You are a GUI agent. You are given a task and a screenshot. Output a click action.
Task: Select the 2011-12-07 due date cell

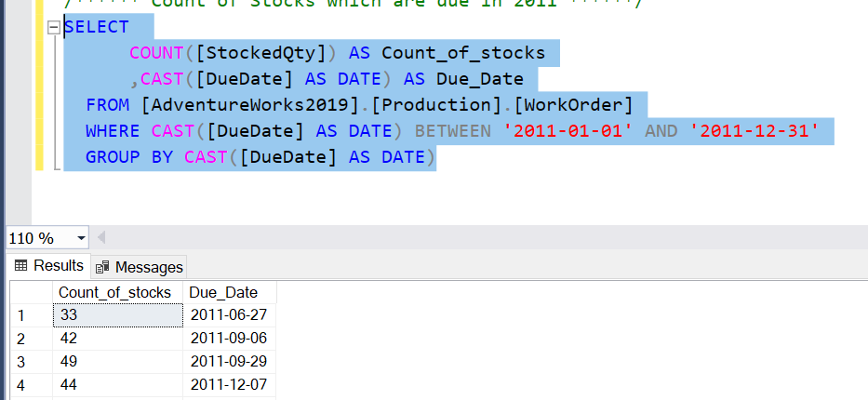(x=229, y=384)
